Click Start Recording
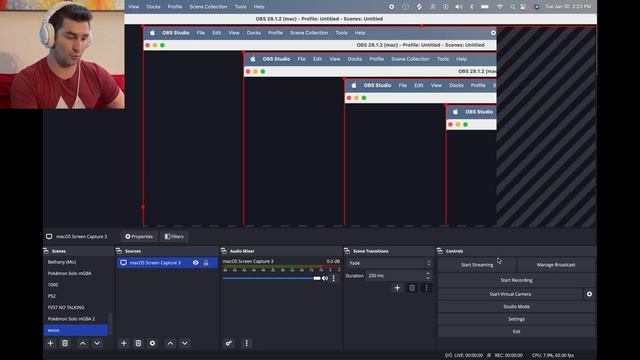Screen dimensions: 640x360 516,280
